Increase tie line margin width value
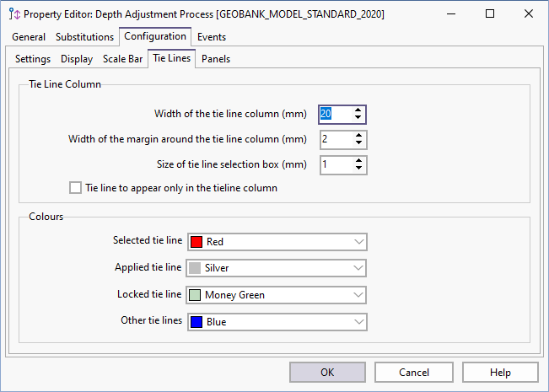The image size is (549, 392). pyautogui.click(x=358, y=135)
